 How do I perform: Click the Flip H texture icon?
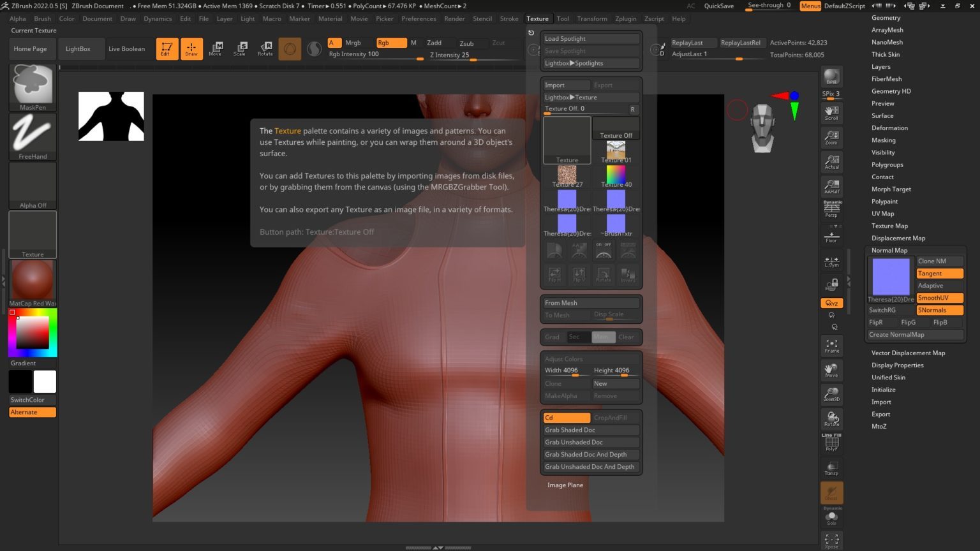pyautogui.click(x=554, y=275)
